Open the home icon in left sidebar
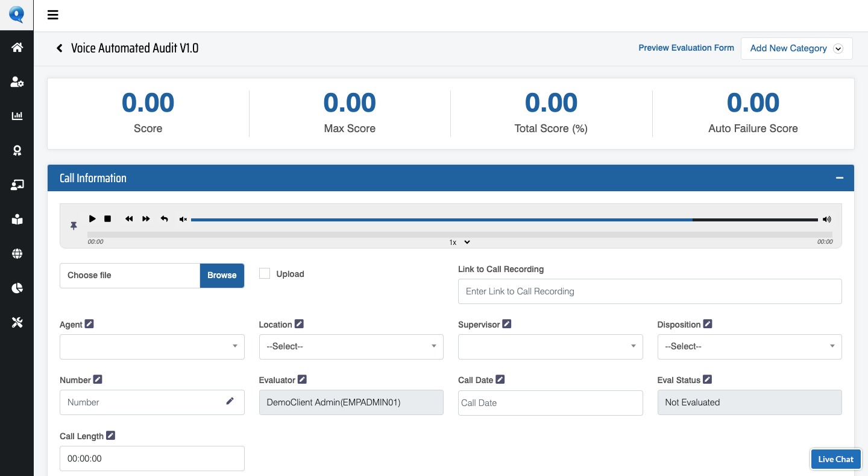The width and height of the screenshot is (868, 476). (x=17, y=48)
